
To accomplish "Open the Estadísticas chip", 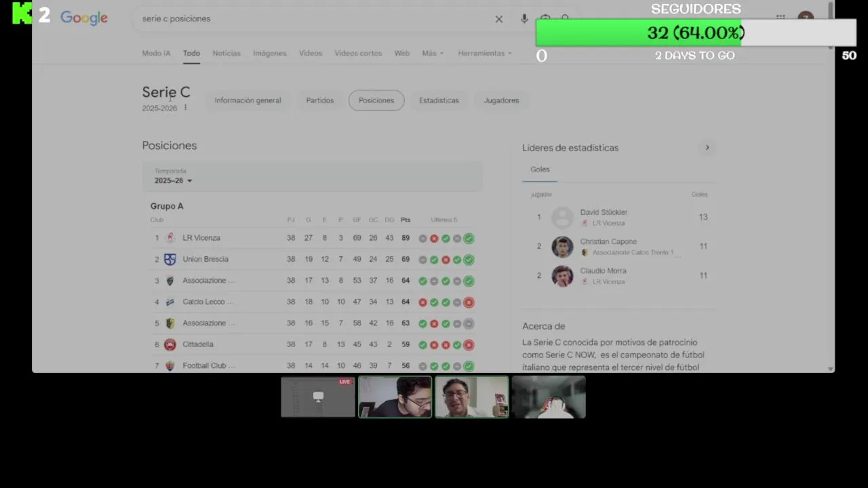I will pyautogui.click(x=439, y=100).
